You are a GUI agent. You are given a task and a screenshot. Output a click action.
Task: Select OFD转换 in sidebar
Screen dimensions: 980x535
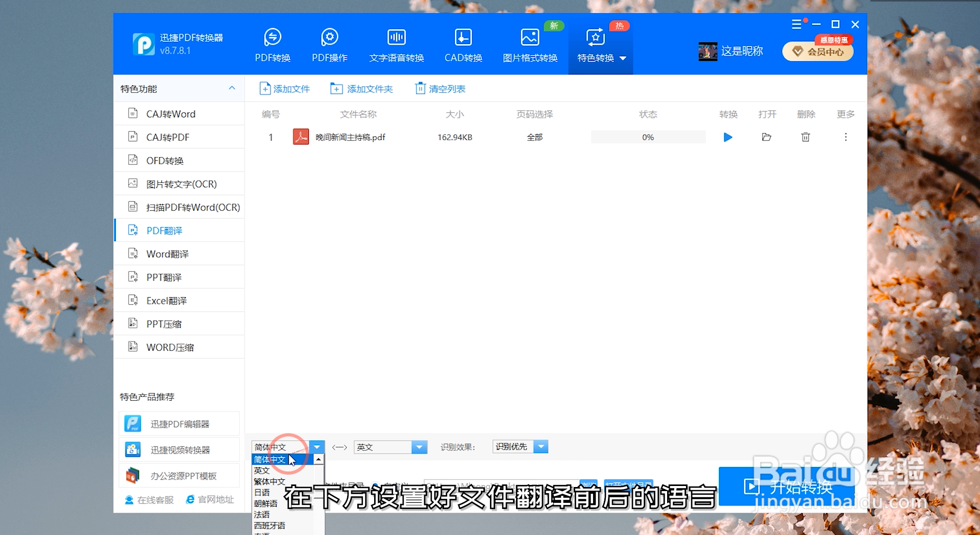pos(179,160)
